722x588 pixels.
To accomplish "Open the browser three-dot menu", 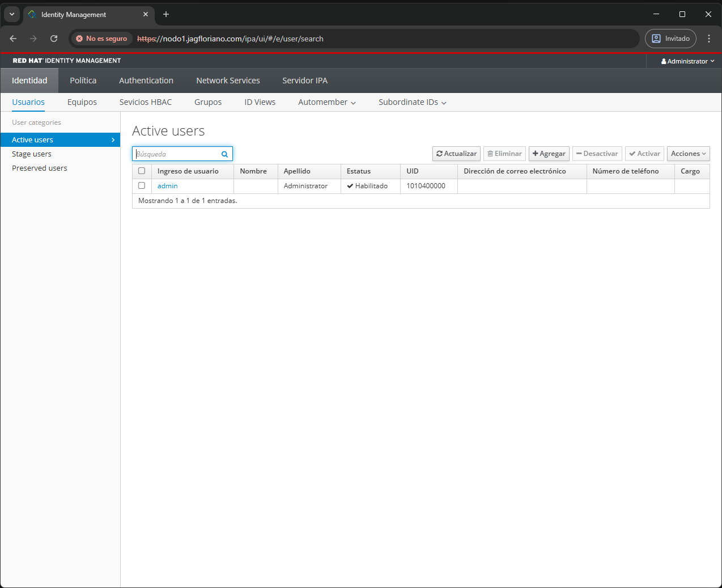I will [708, 39].
